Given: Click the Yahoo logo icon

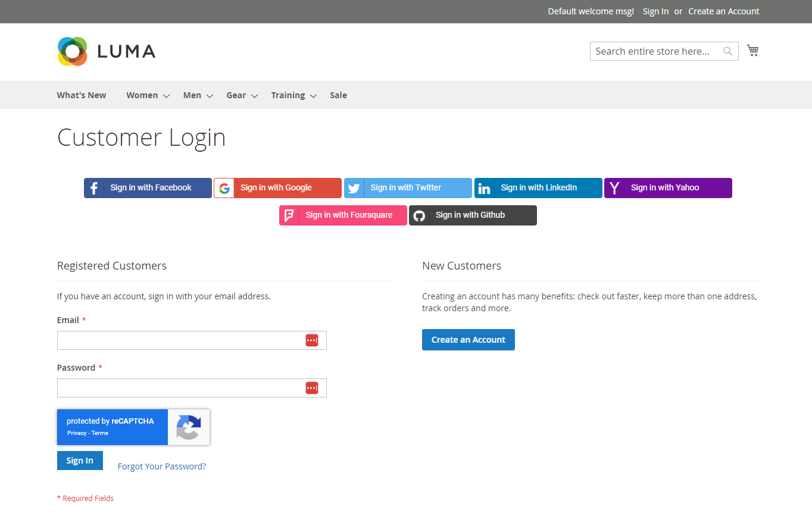Looking at the screenshot, I should 614,188.
